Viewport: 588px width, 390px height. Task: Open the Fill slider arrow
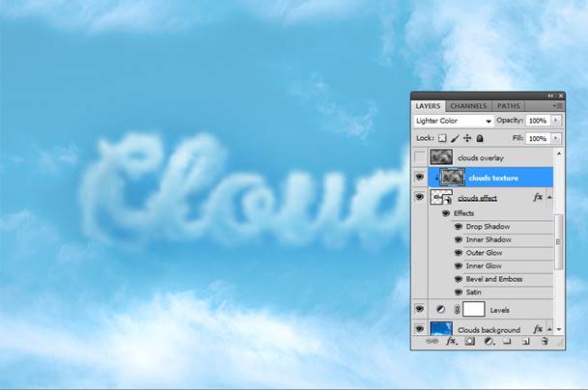point(556,138)
